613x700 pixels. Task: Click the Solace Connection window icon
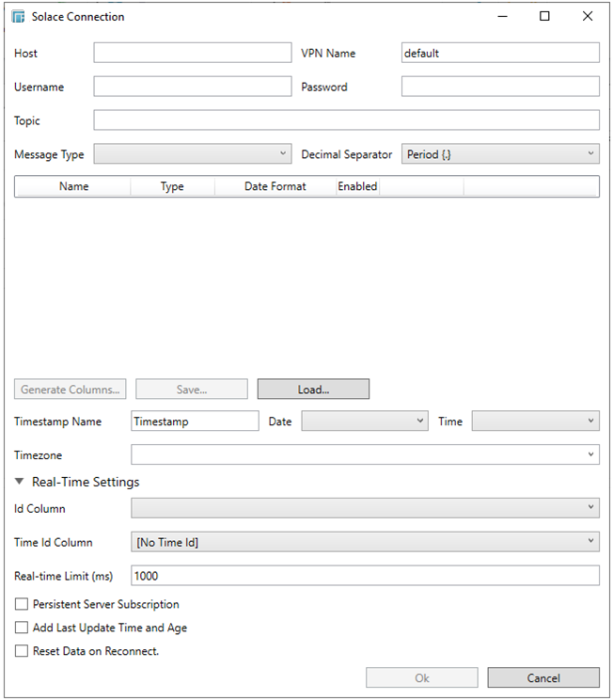pos(18,17)
